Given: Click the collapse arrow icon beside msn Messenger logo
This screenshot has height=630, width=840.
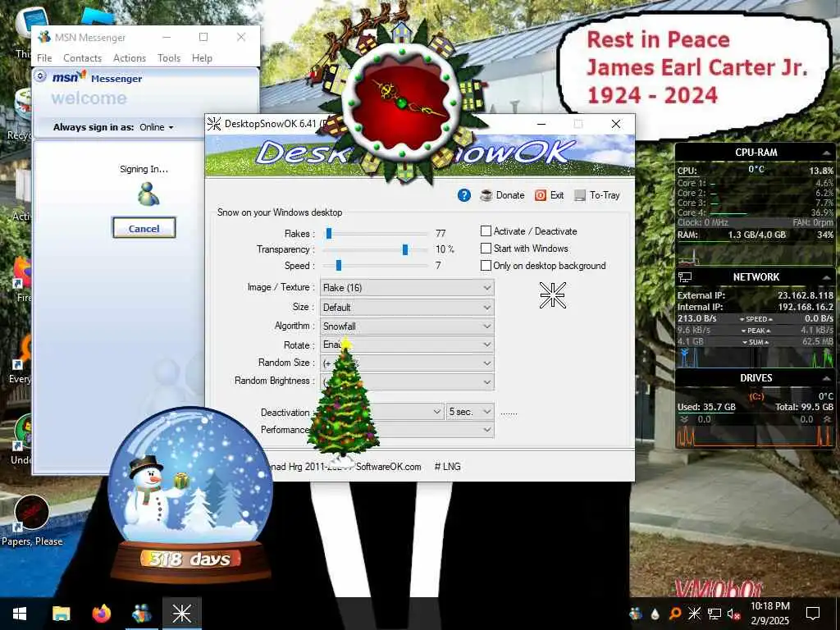Looking at the screenshot, I should (x=39, y=76).
